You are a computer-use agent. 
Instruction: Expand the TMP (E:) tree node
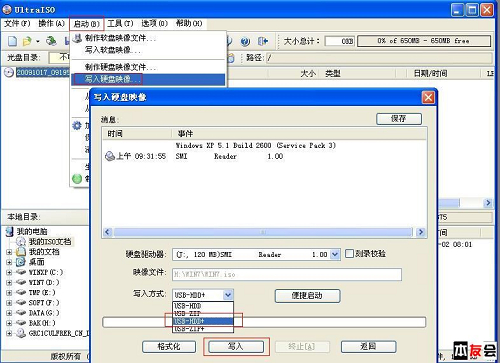(9, 293)
